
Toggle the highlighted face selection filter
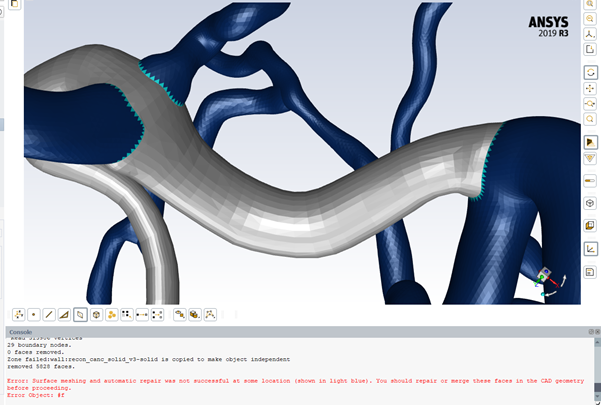(80, 314)
